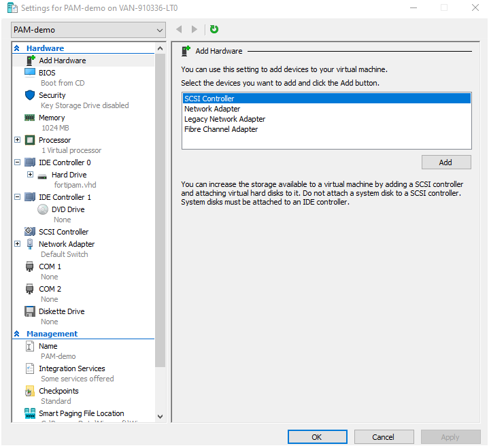The image size is (489, 448).
Task: Select Legacy Network Adapter in device list
Action: click(224, 119)
